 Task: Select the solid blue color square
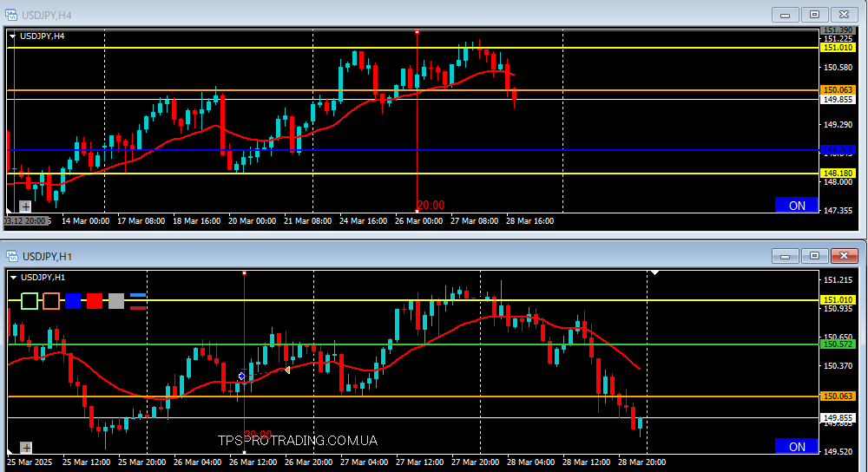(73, 301)
